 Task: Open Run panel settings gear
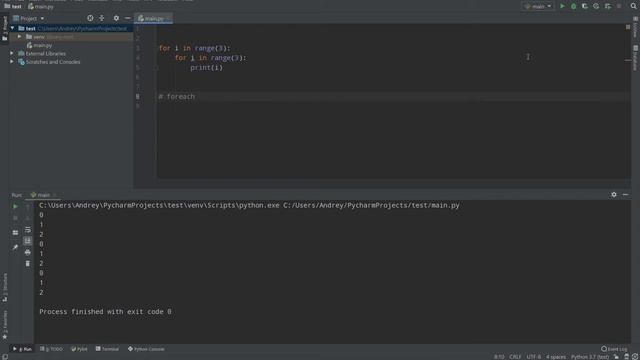[x=614, y=195]
